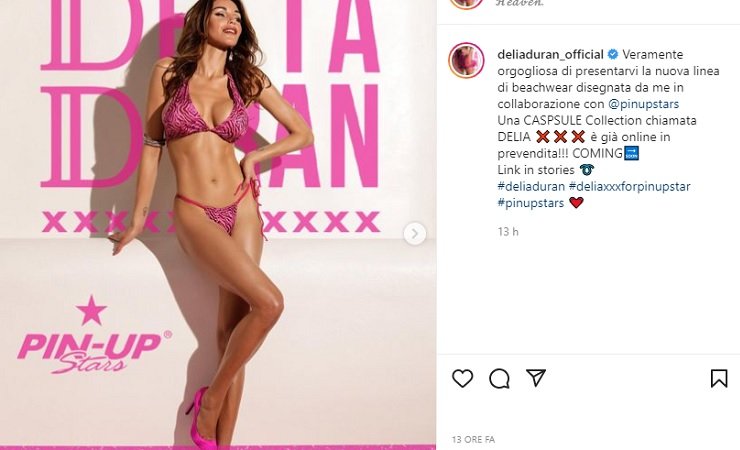
Task: Open the deliaduran_official username link
Action: [x=550, y=54]
